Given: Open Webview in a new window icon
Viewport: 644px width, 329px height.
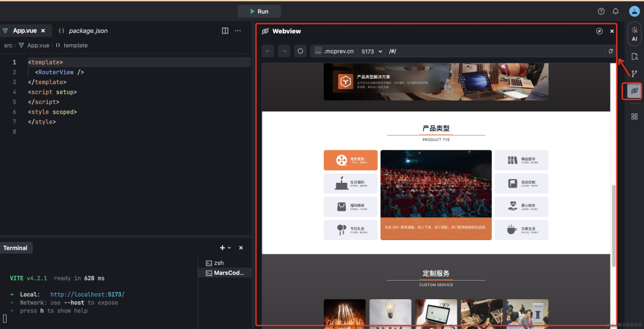Looking at the screenshot, I should coord(611,51).
